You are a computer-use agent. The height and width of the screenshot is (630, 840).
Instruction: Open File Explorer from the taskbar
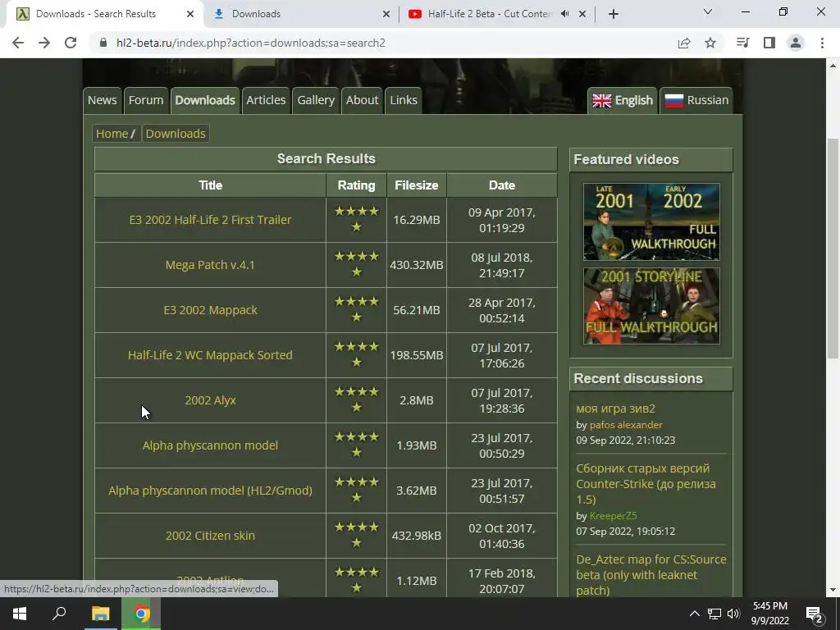click(x=100, y=614)
